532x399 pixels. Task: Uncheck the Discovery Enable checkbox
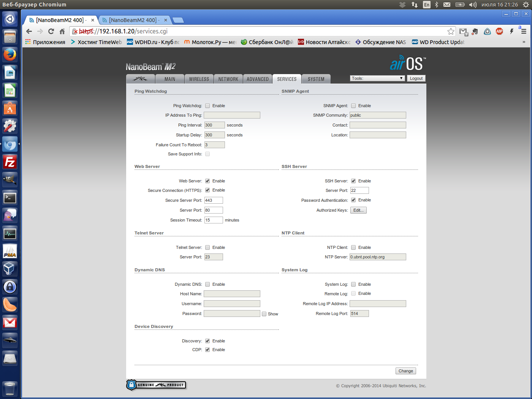207,341
